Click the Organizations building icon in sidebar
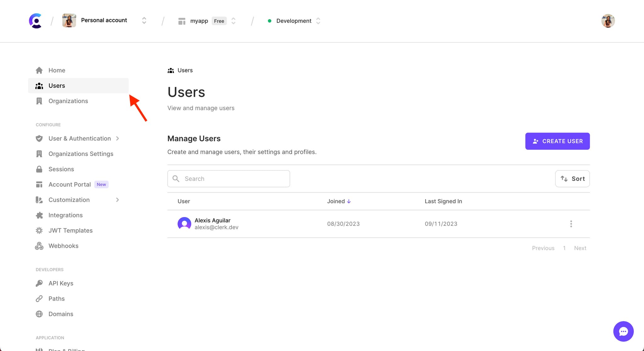Viewport: 644px width, 351px height. coord(39,101)
